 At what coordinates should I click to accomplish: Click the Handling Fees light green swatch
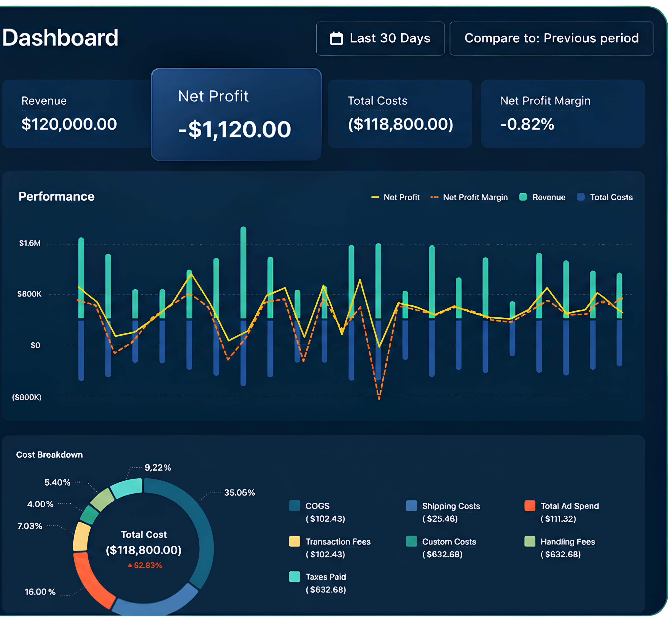point(530,541)
